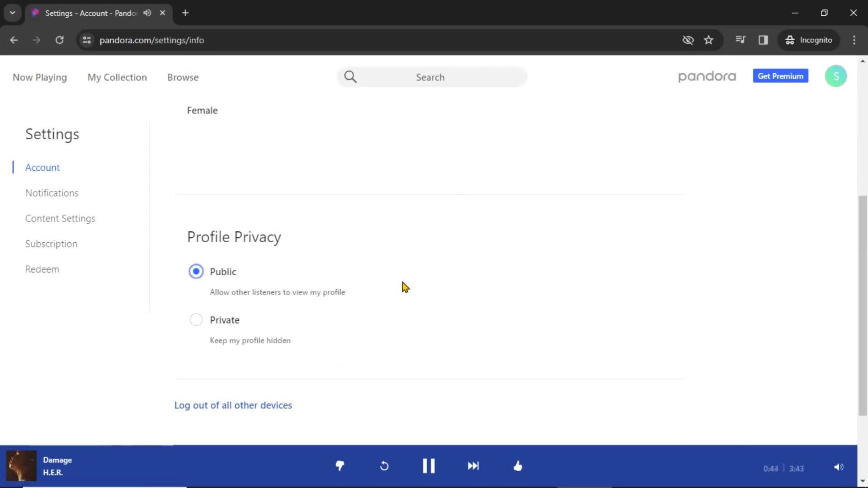
Task: Focus the Search input field
Action: point(432,77)
